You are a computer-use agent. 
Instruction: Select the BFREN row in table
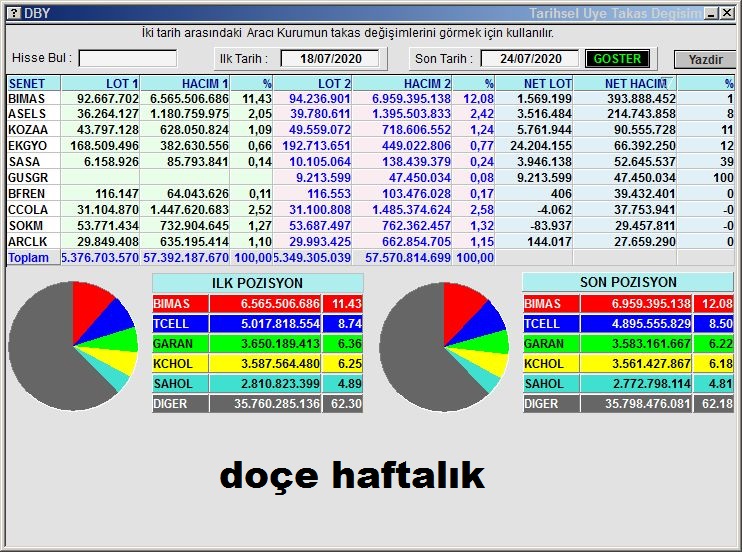371,194
